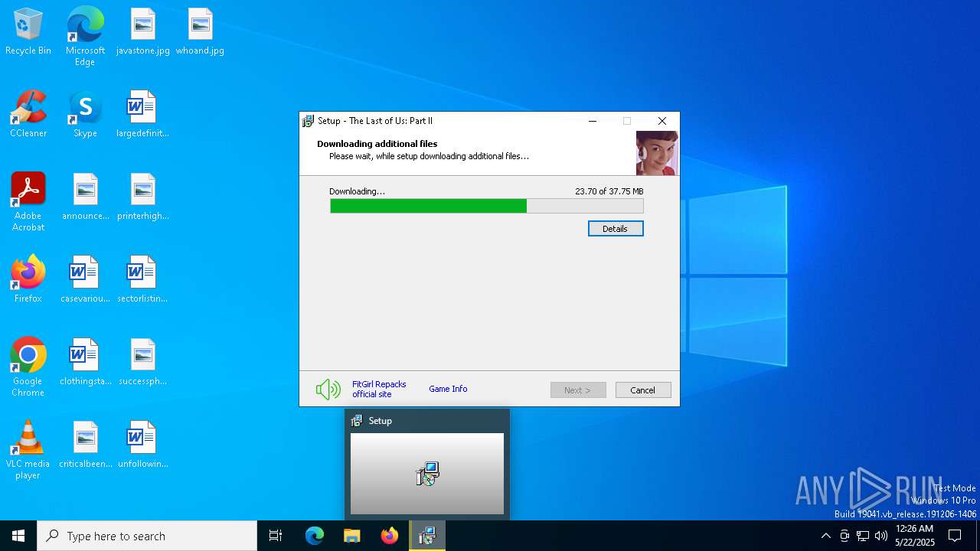Select announce... image file icon
The height and width of the screenshot is (551, 980).
click(x=85, y=197)
